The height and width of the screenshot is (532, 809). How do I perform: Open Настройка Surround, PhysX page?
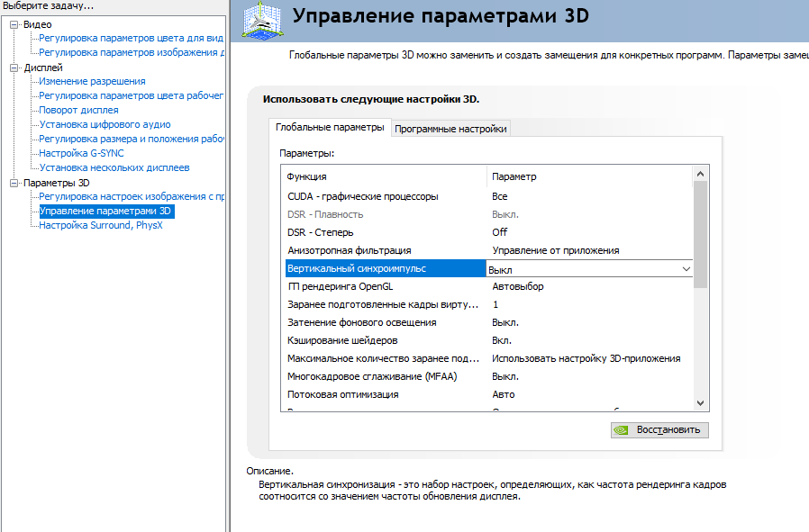tap(101, 226)
